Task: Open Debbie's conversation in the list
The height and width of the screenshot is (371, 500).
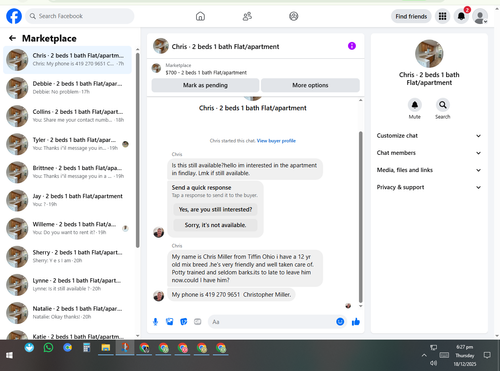Action: click(68, 88)
